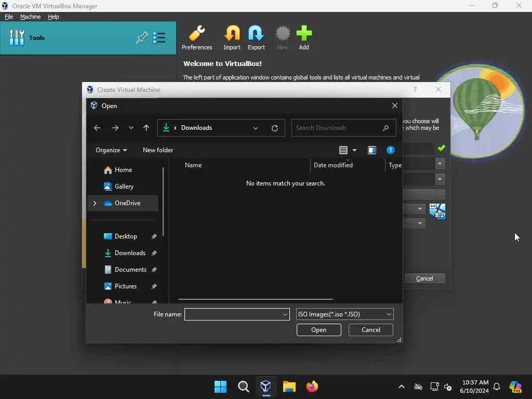
Task: Open the ISO Images file type dropdown
Action: 345,314
